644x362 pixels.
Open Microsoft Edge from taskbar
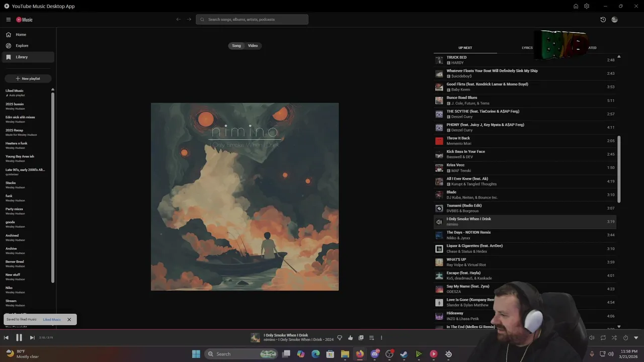[x=315, y=354]
